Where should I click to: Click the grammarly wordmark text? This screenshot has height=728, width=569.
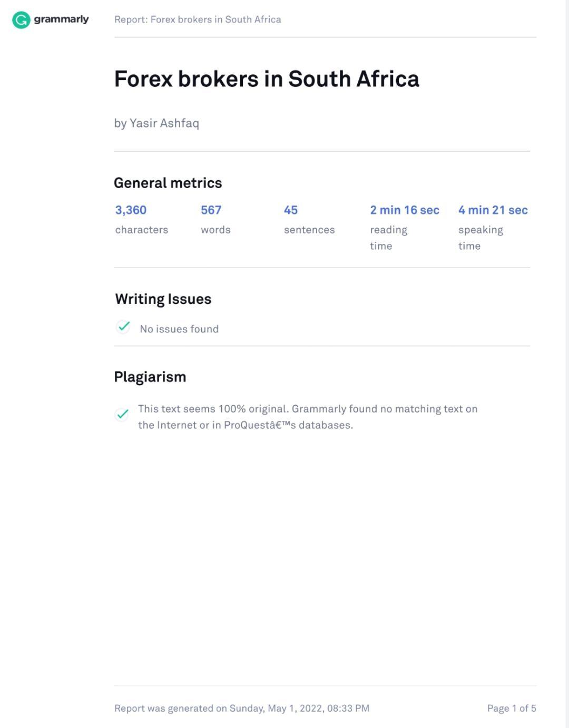click(x=61, y=19)
